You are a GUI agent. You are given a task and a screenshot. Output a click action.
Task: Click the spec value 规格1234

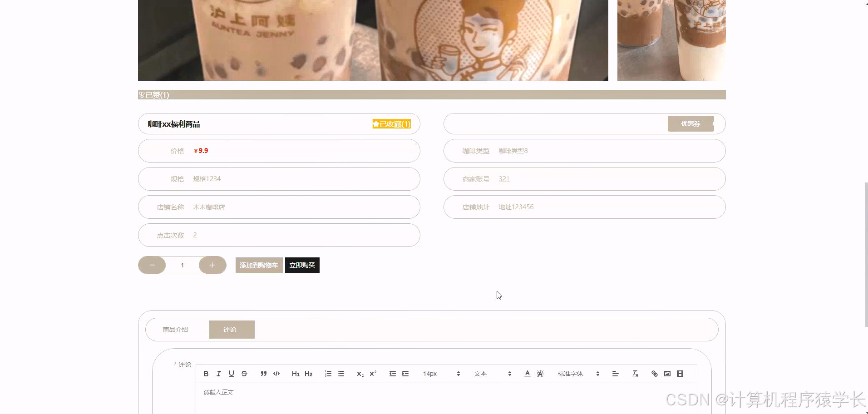tap(207, 179)
